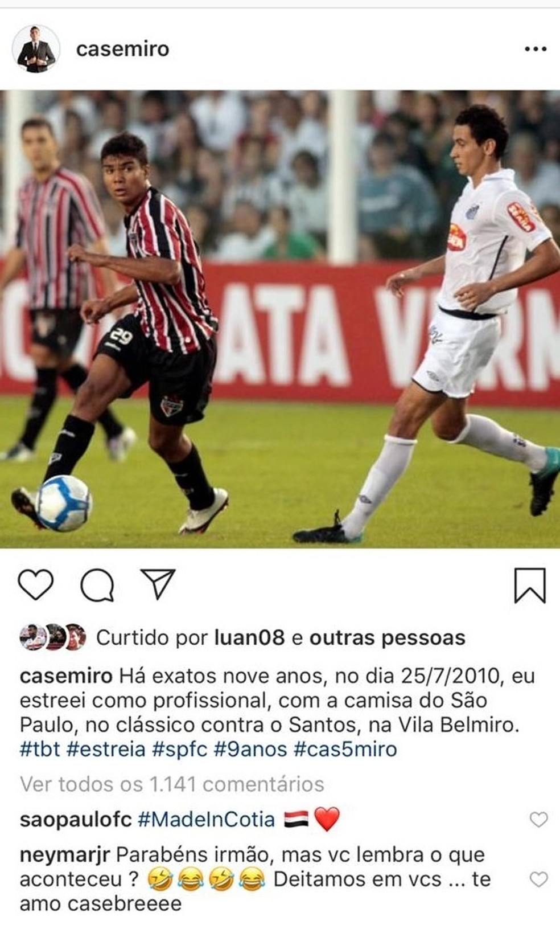Save post using the bookmark icon
The width and height of the screenshot is (560, 925).
pos(530,585)
